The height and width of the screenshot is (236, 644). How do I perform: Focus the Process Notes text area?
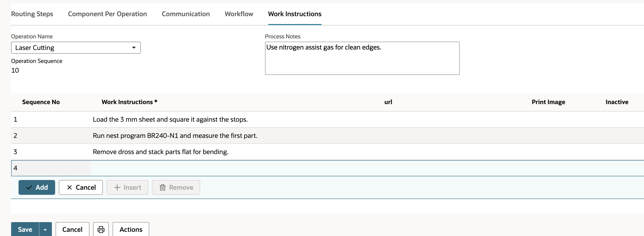[362, 58]
